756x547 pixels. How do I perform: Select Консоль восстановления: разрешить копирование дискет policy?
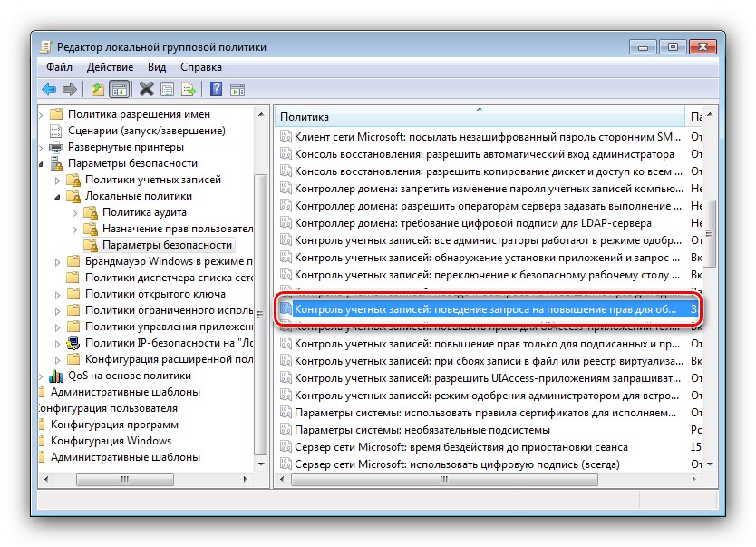489,171
